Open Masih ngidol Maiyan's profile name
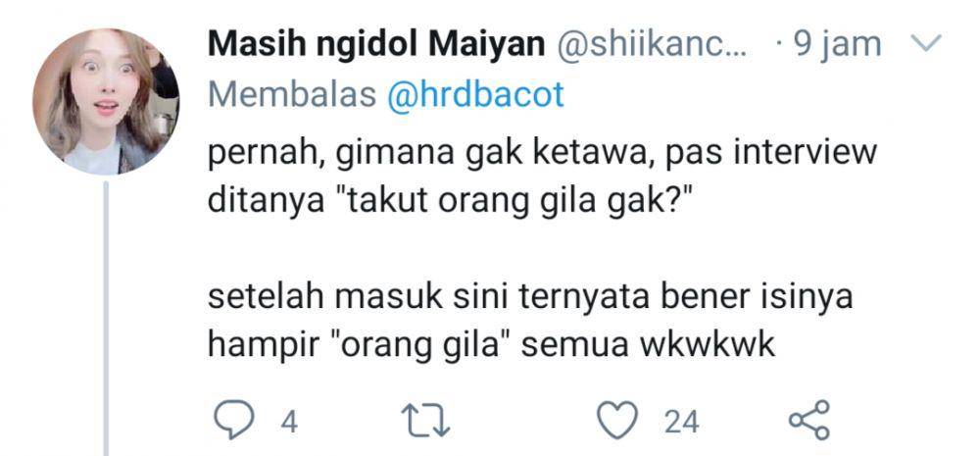 [x=376, y=46]
